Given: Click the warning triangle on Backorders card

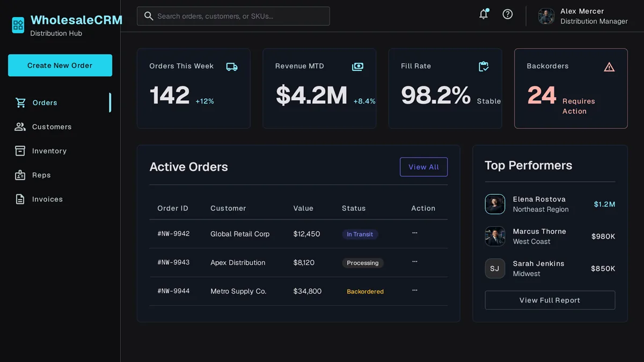Looking at the screenshot, I should coord(609,67).
